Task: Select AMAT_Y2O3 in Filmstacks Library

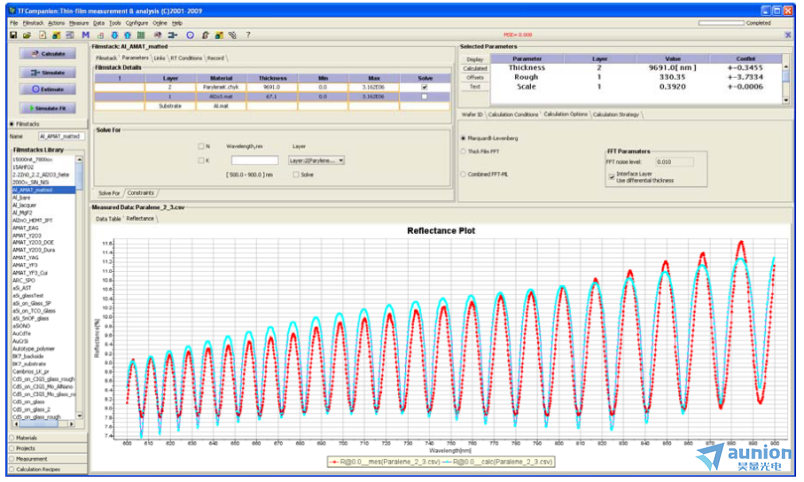Action: (27, 236)
